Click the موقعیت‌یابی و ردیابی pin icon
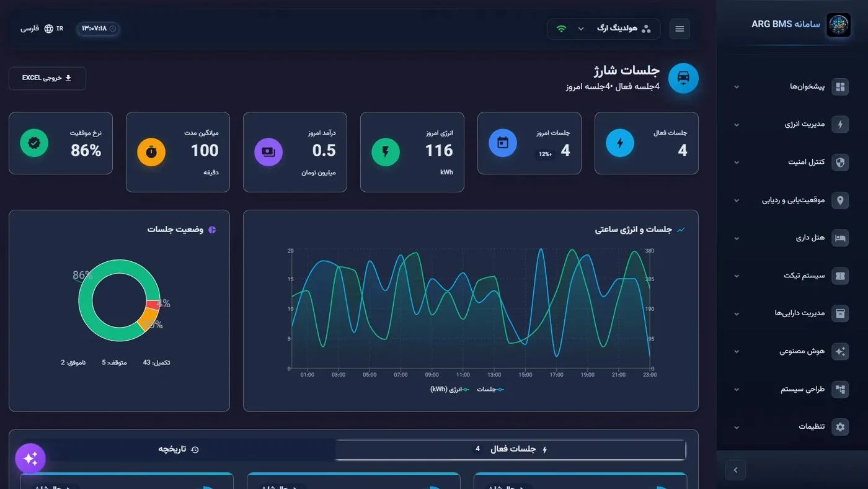 pos(840,200)
